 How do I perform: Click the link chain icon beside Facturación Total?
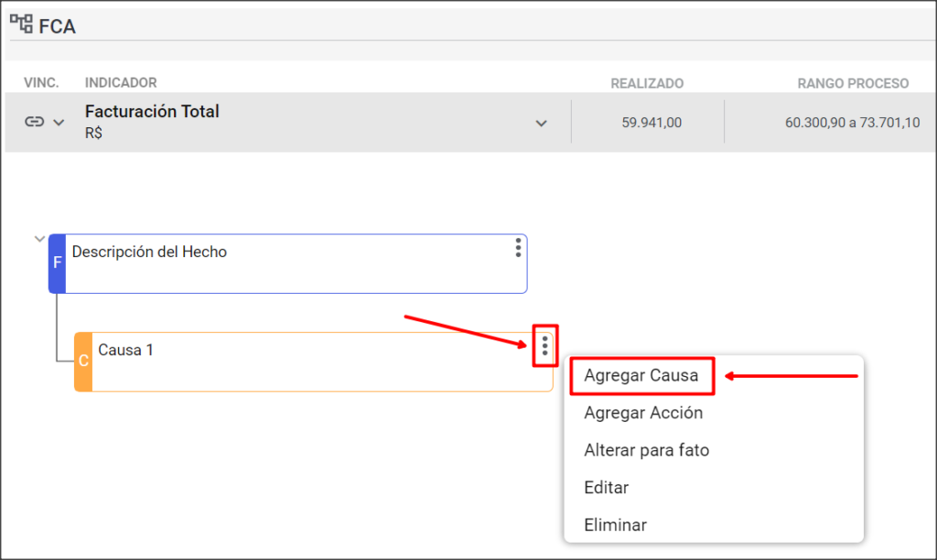[34, 122]
